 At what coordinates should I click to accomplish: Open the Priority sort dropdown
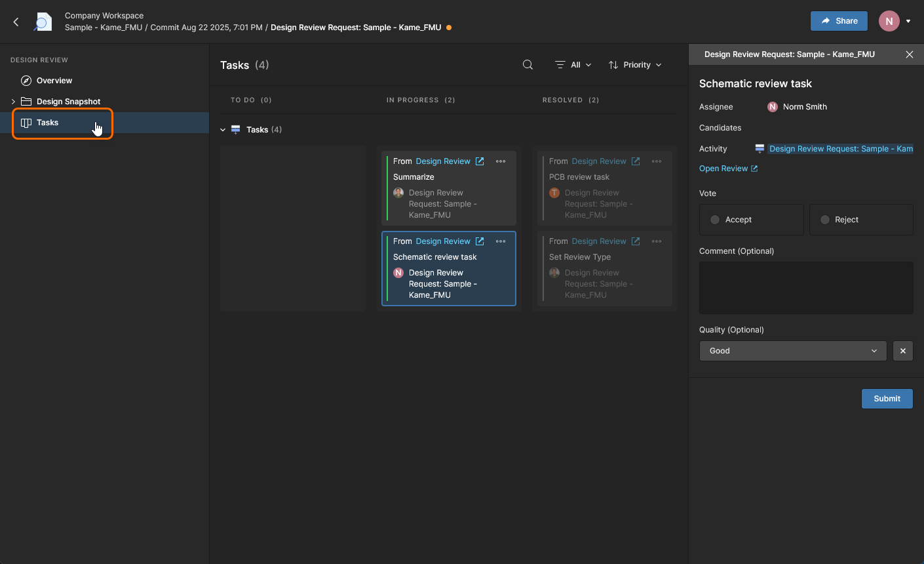pyautogui.click(x=635, y=65)
